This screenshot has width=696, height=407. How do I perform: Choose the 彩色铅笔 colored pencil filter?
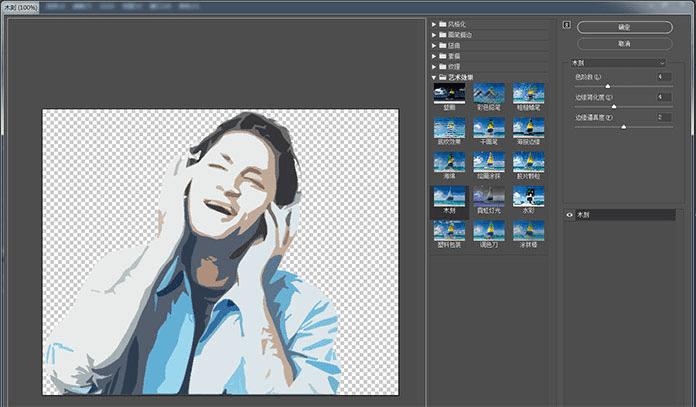(489, 94)
